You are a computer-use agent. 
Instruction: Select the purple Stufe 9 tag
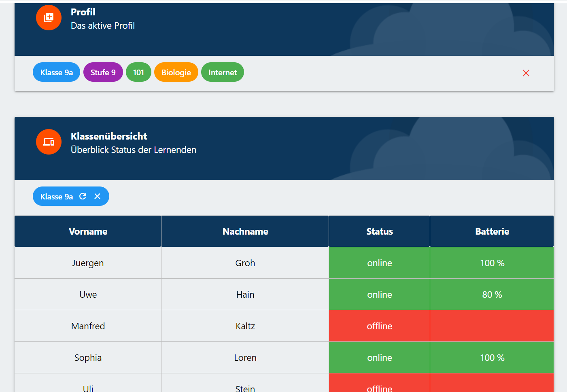point(103,72)
